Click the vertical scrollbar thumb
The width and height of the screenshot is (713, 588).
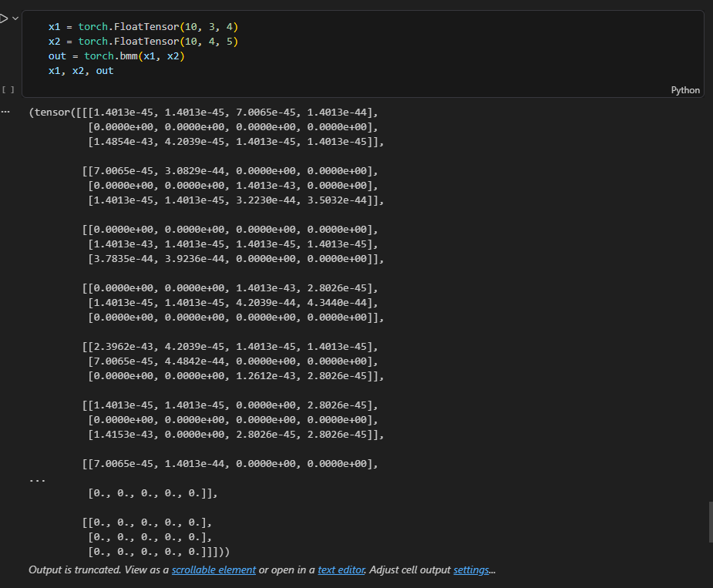point(711,522)
